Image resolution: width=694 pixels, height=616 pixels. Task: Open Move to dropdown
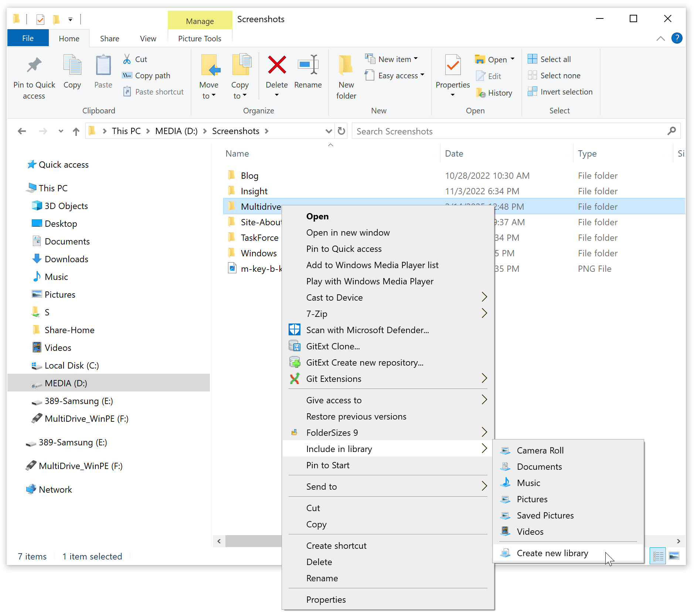tap(209, 96)
